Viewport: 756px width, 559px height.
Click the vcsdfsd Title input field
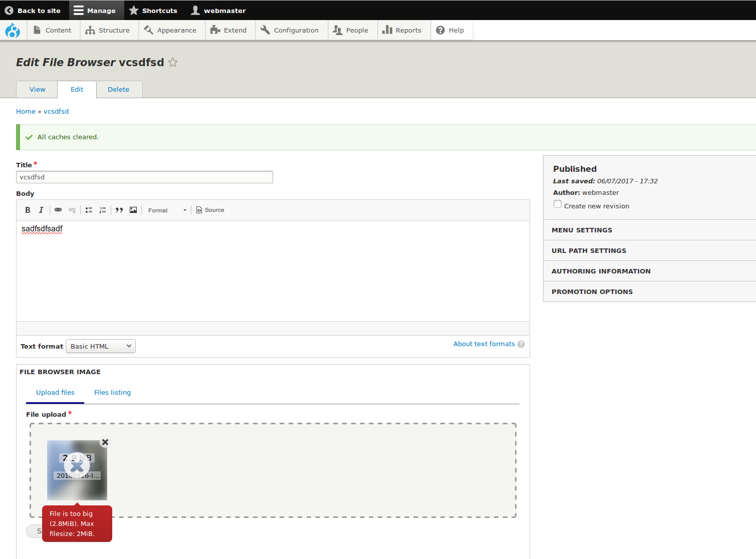(x=144, y=177)
